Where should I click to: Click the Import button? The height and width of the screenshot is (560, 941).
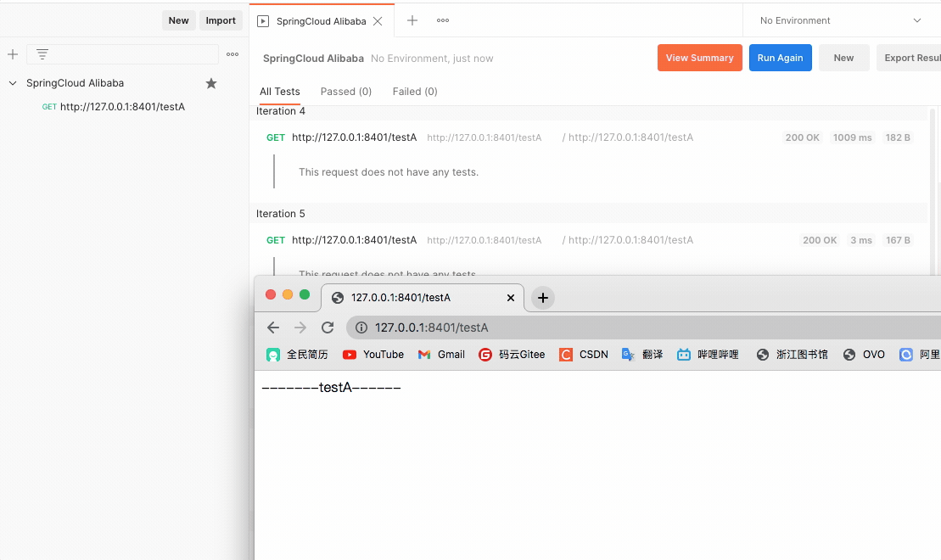(221, 20)
